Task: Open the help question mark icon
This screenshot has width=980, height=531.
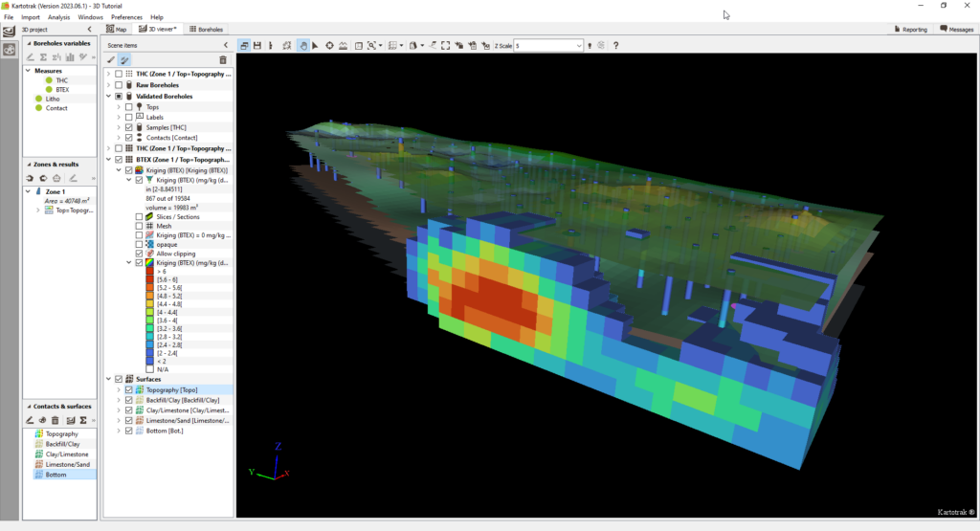Action: click(615, 46)
